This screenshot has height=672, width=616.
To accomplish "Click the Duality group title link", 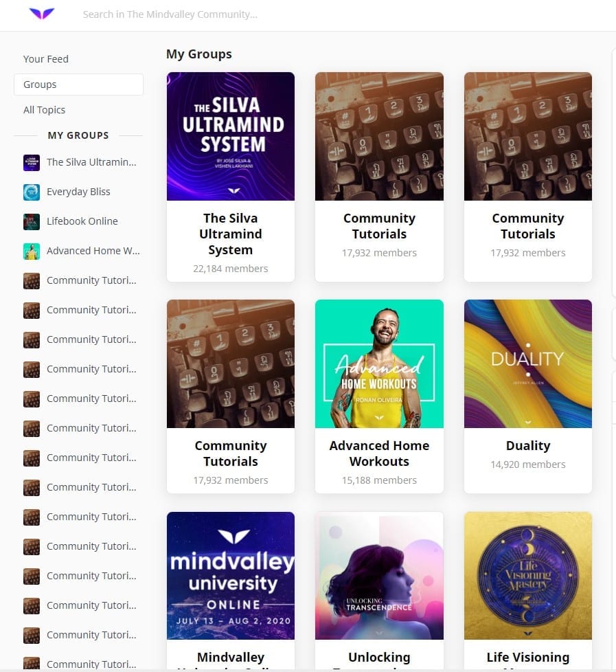I will [528, 446].
